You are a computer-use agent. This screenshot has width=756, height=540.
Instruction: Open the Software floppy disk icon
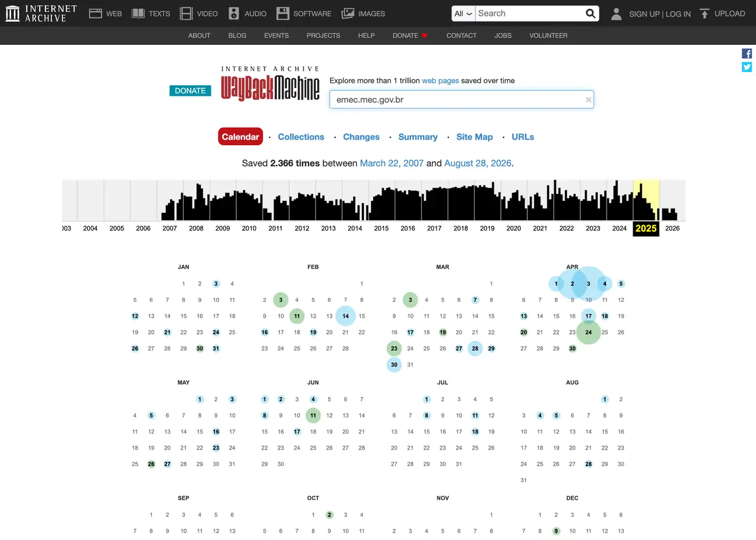click(283, 13)
